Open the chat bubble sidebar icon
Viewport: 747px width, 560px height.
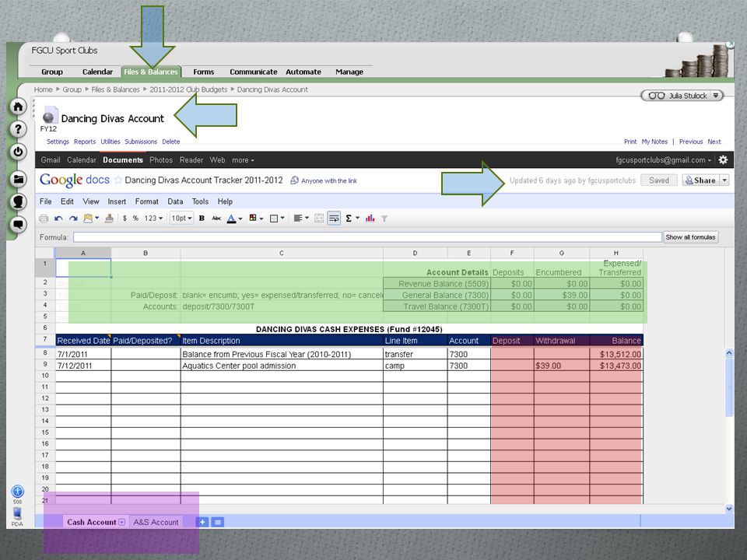(x=18, y=224)
